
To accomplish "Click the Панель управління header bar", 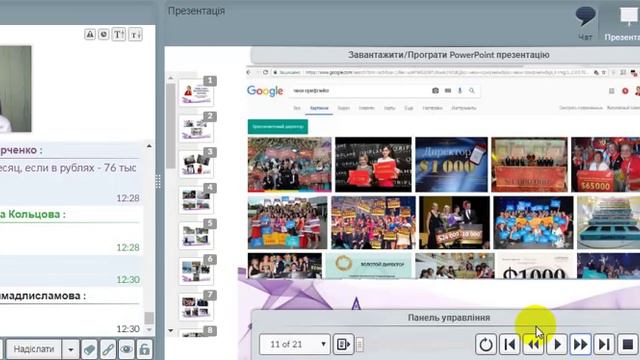I will coord(448,318).
